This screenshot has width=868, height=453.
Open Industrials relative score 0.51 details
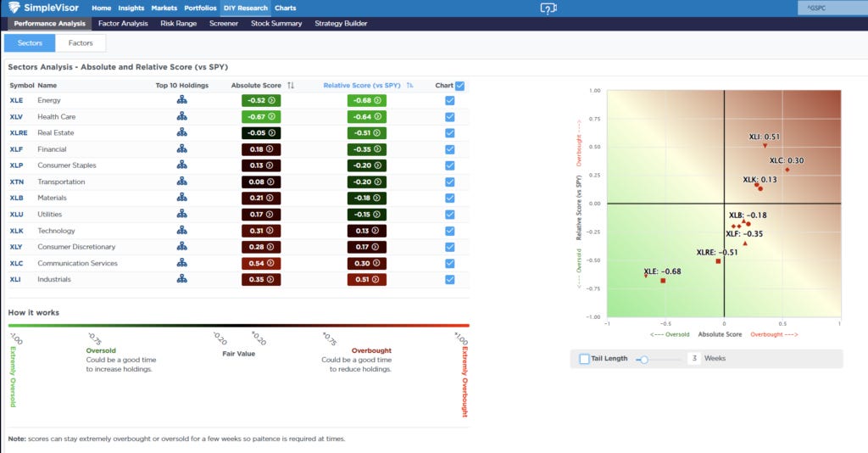(366, 280)
